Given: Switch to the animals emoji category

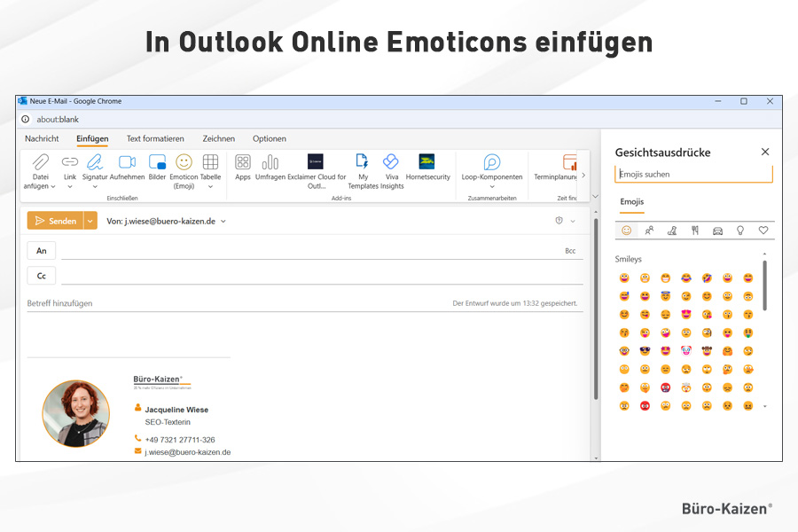Looking at the screenshot, I should [x=672, y=231].
